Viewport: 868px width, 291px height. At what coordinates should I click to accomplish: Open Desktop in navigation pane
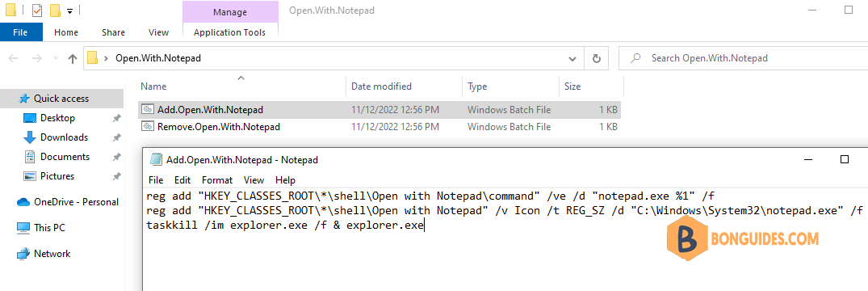click(x=57, y=117)
